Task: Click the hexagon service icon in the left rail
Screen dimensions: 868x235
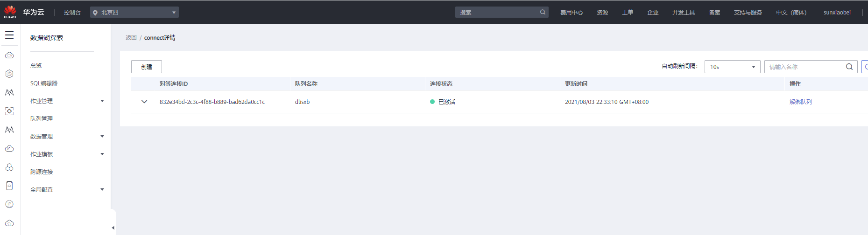Action: [x=9, y=74]
